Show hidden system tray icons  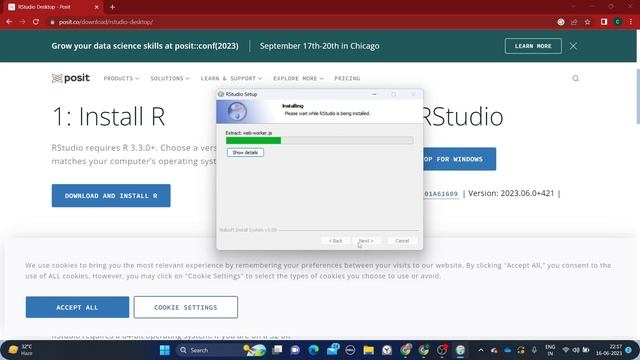pyautogui.click(x=481, y=350)
